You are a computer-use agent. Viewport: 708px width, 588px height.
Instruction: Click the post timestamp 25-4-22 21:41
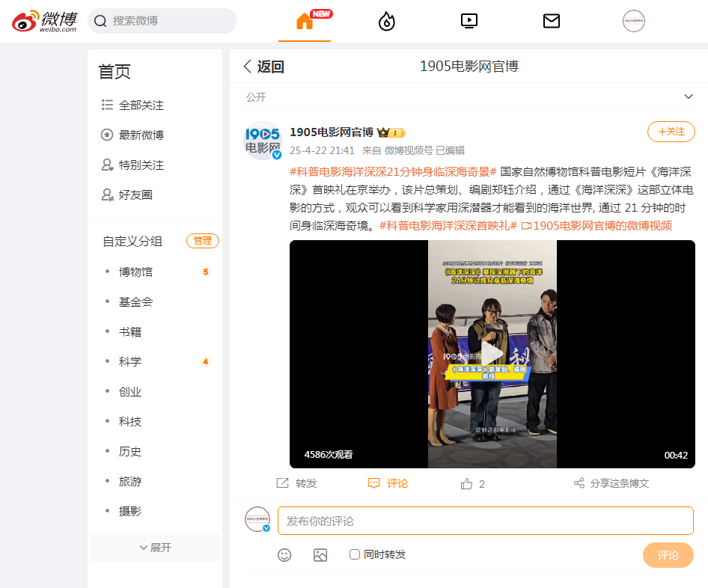click(x=322, y=150)
